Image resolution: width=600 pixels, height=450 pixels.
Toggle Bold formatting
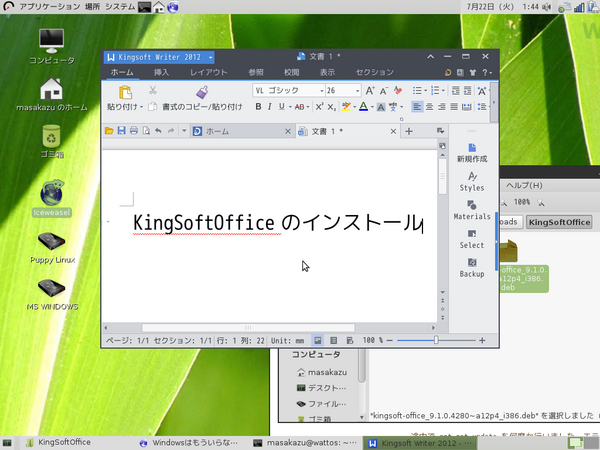pos(258,107)
